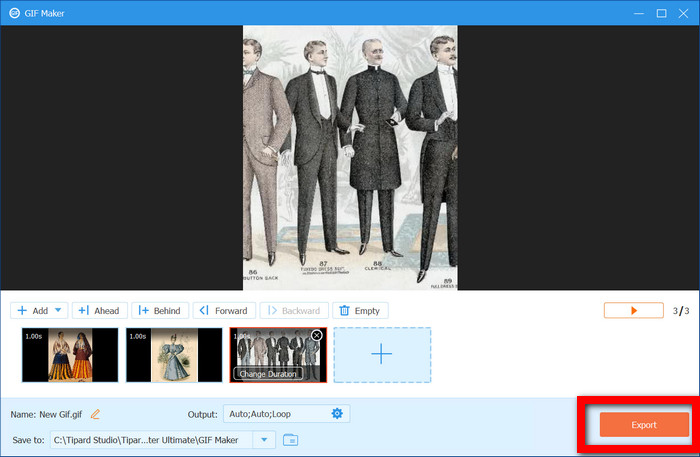This screenshot has height=457, width=700.
Task: Insert a frame Ahead
Action: (100, 311)
